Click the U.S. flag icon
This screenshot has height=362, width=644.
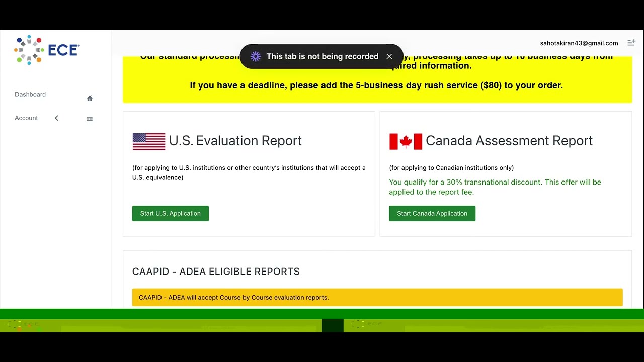[x=149, y=142]
